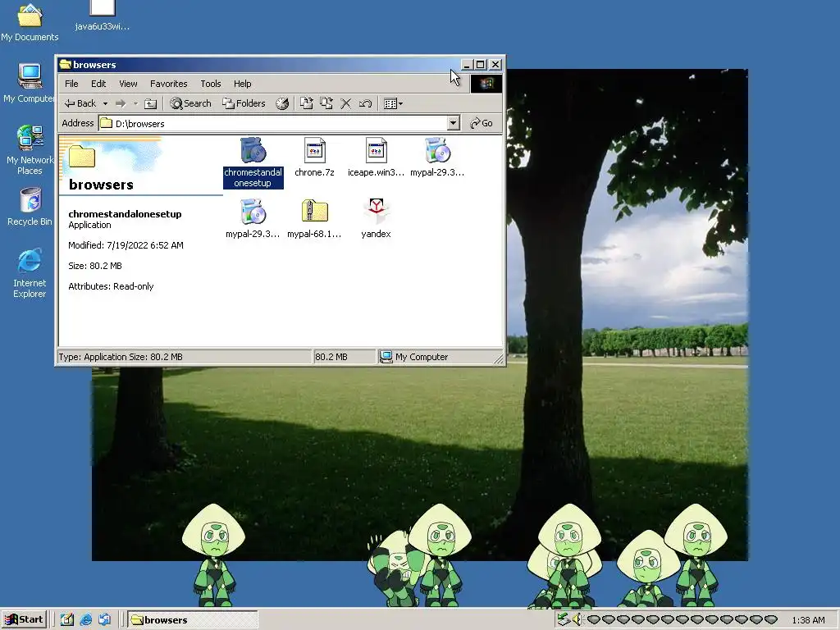The height and width of the screenshot is (630, 840).
Task: Click the 'Attributes: Read-only' text
Action: pyautogui.click(x=111, y=286)
